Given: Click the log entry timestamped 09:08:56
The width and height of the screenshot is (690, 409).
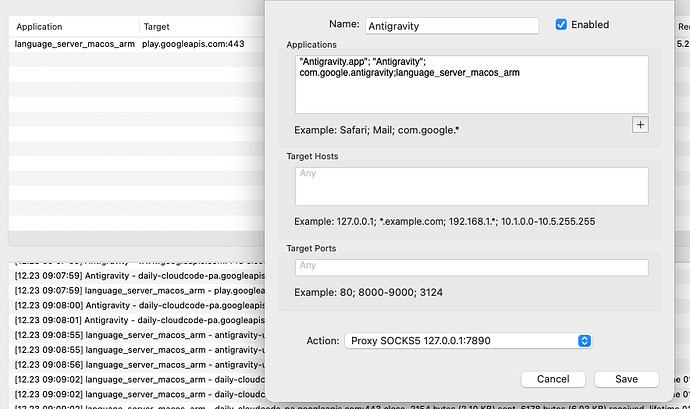Looking at the screenshot, I should coord(139,365).
